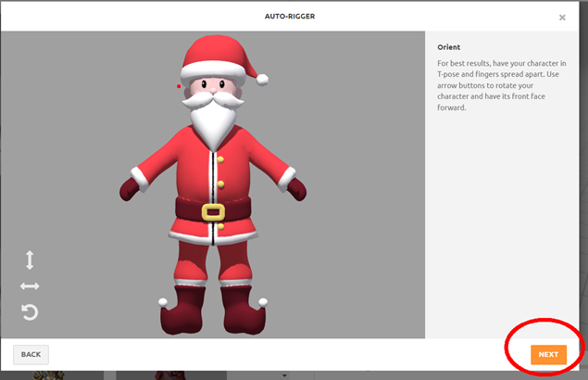The image size is (588, 380).
Task: Click the horizontal rotate arrow icon
Action: 30,286
